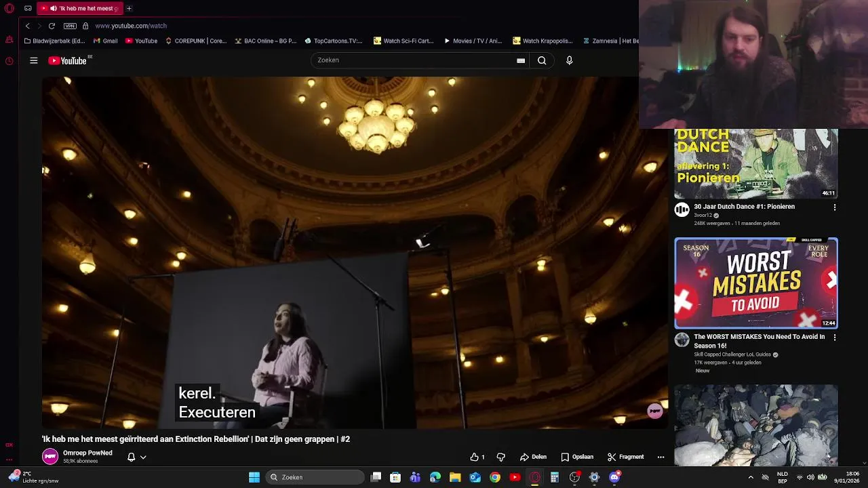Show hidden system tray icons

coord(751,477)
